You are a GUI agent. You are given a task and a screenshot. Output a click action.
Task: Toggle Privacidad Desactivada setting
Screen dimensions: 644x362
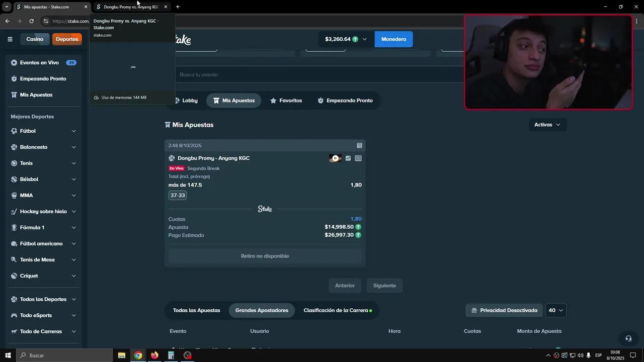[504, 310]
